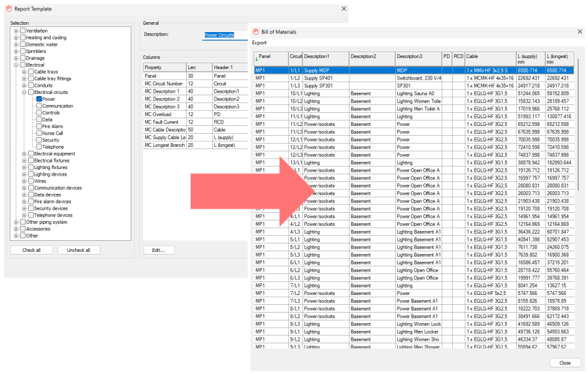Expand the Electrical equipment node
588x374 pixels.
pos(24,153)
